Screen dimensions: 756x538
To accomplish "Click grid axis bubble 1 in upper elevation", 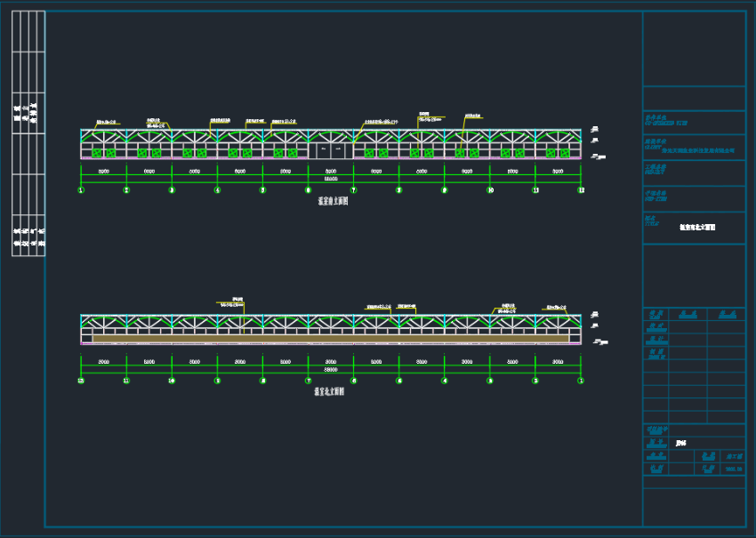I will pos(81,190).
